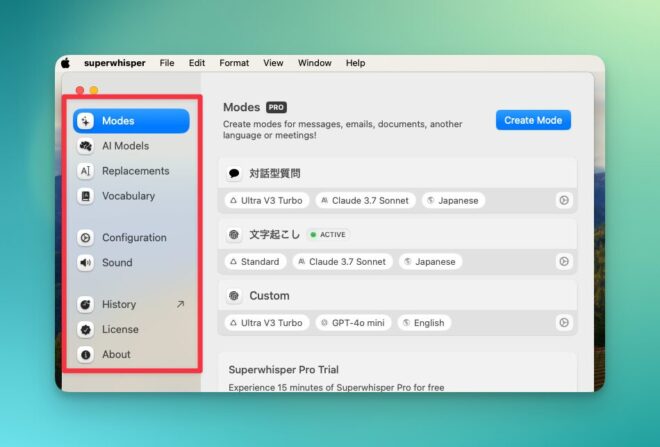This screenshot has width=660, height=447.
Task: Open Sound settings speaker icon
Action: (86, 263)
